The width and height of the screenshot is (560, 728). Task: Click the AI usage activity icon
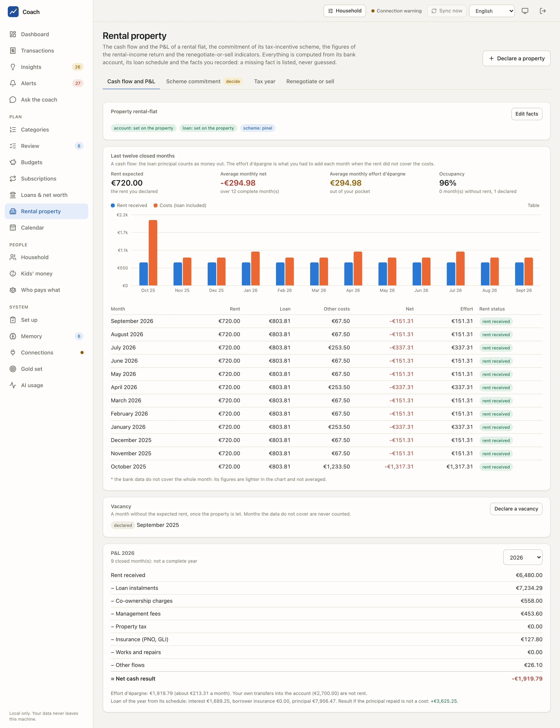click(x=13, y=385)
